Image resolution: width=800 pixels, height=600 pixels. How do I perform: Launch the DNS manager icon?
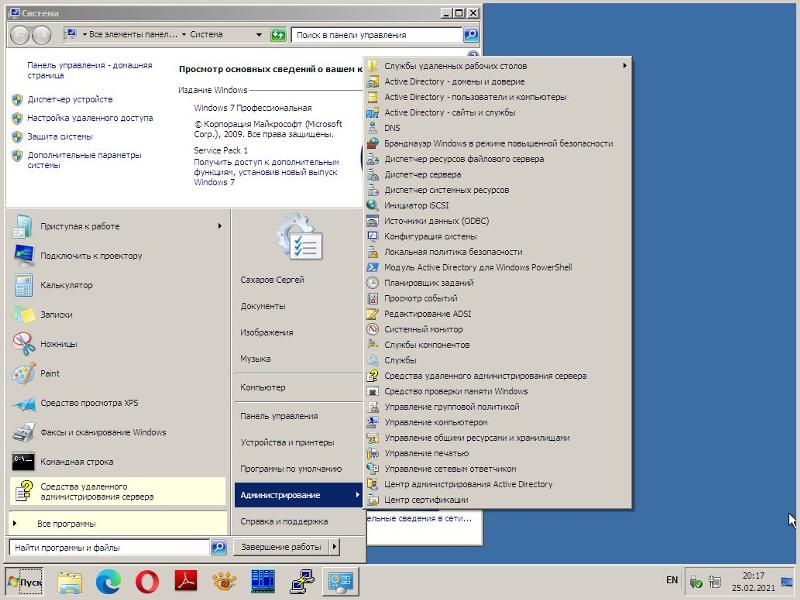pyautogui.click(x=373, y=128)
